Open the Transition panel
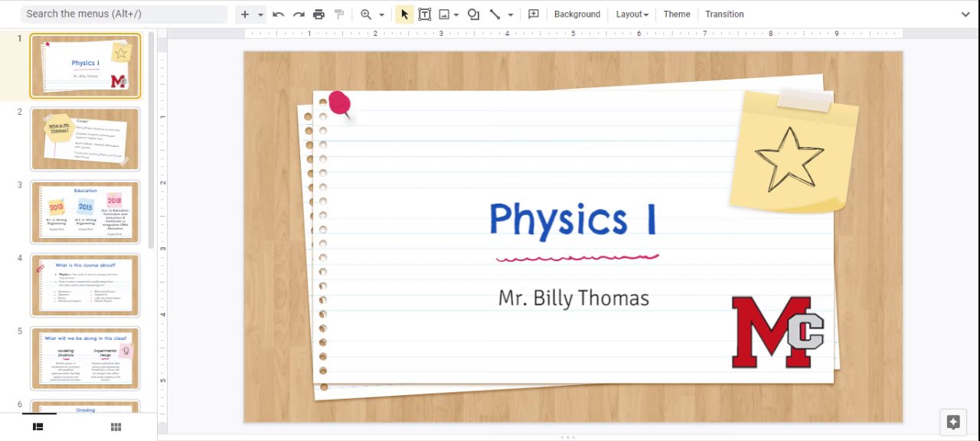The image size is (980, 441). coord(724,15)
